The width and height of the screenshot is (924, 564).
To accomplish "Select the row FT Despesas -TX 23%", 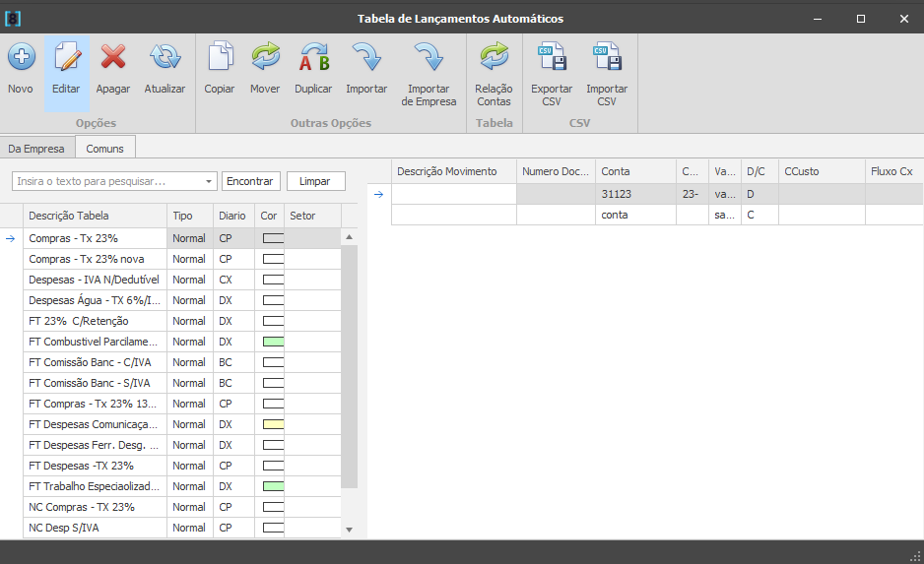I will point(182,466).
